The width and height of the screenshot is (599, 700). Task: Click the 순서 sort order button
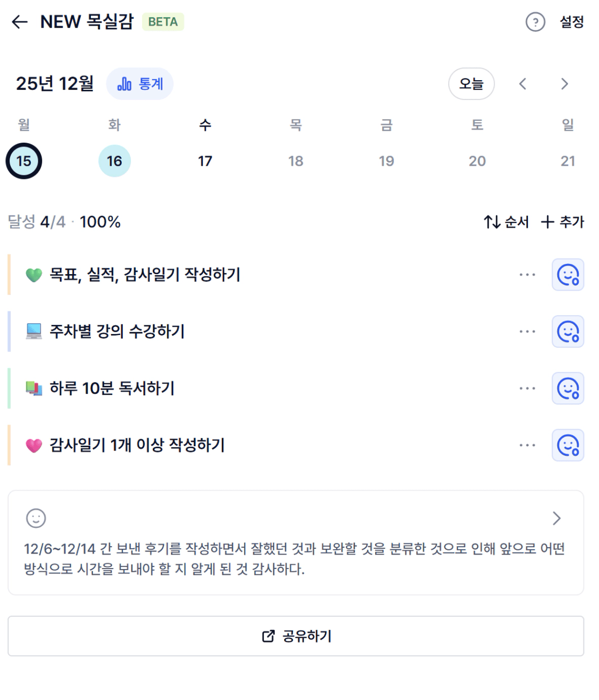tap(506, 222)
